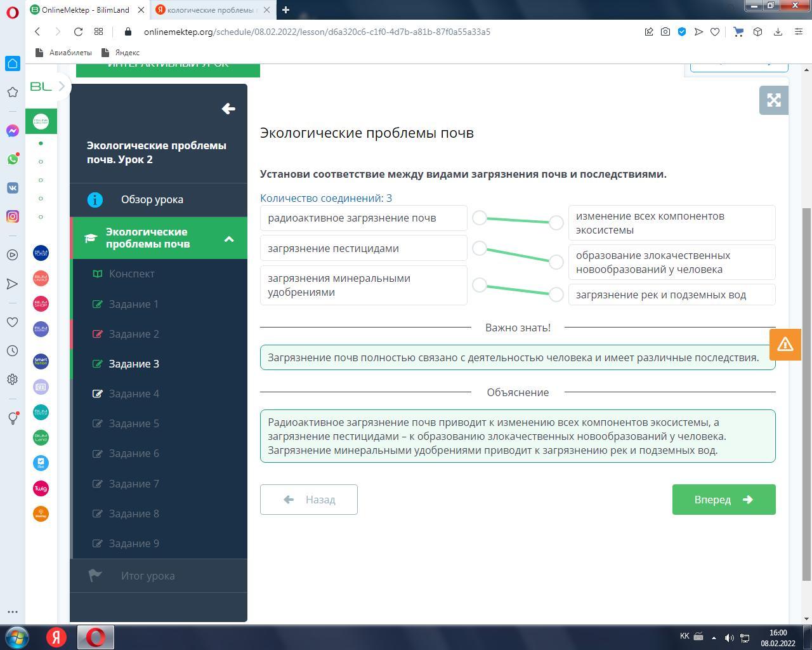Screen dimensions: 812x650
Task: Open Opera settings gear icon
Action: tap(13, 380)
